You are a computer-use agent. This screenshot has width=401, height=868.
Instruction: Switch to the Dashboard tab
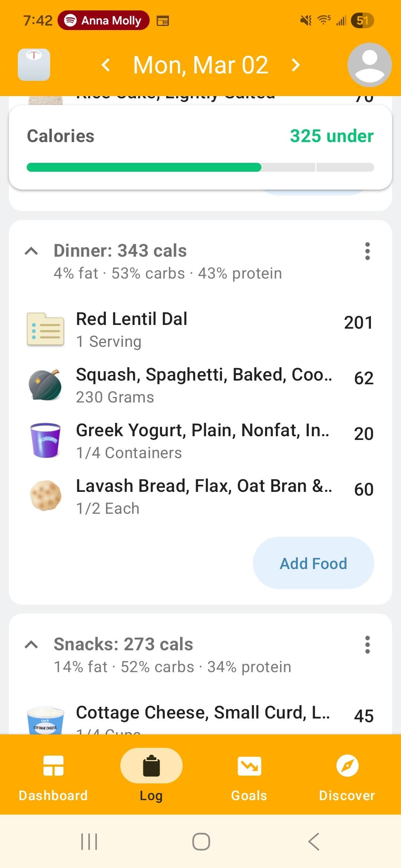[53, 775]
